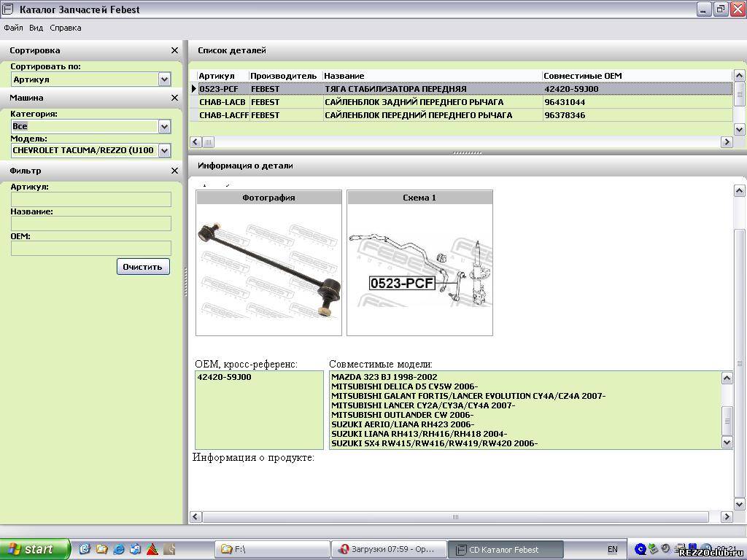Open the Сортировать по dropdown
Viewport: 747px width, 560px height.
164,79
